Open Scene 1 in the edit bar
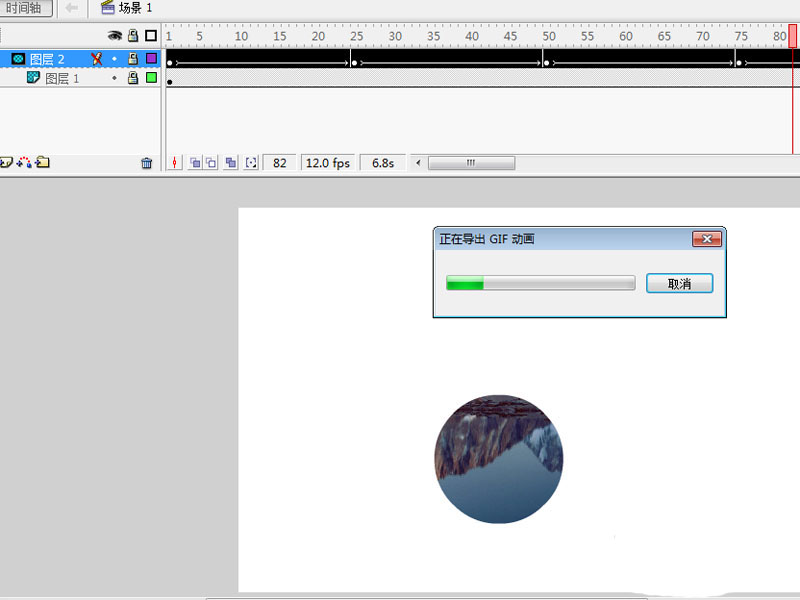This screenshot has height=600, width=800. [127, 8]
